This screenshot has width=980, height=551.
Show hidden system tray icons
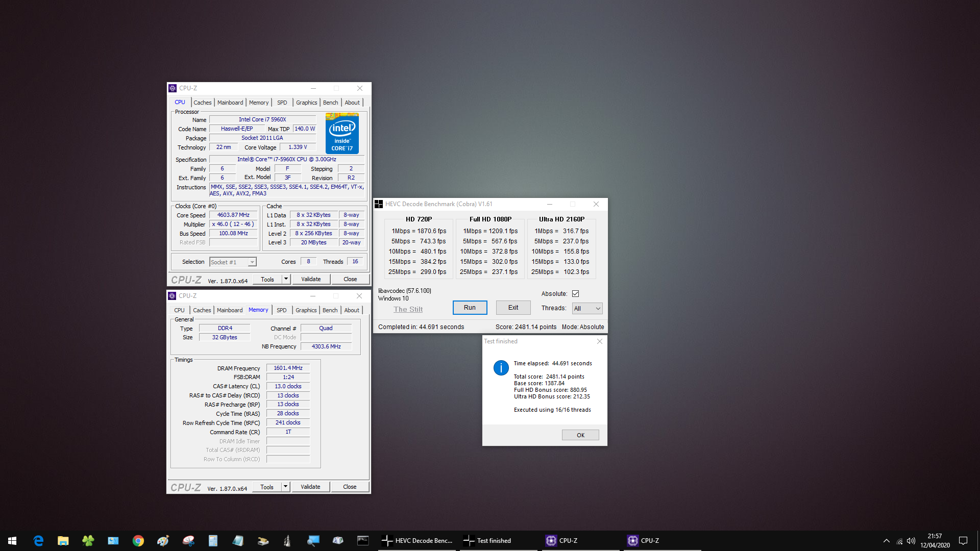887,541
